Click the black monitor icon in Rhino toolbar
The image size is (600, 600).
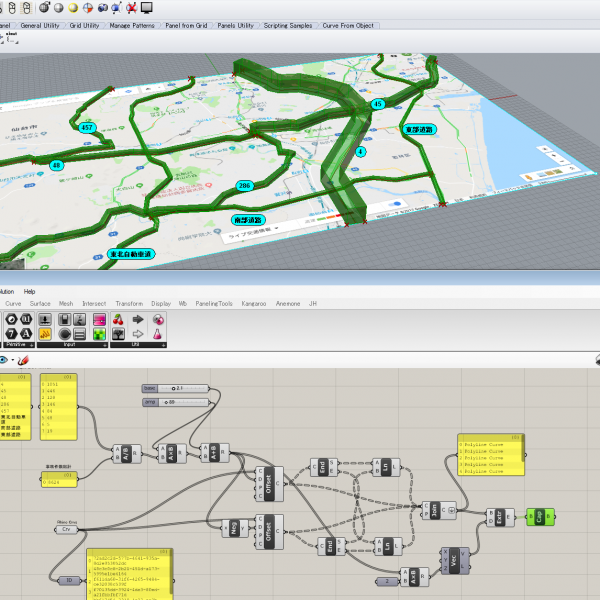tap(147, 8)
